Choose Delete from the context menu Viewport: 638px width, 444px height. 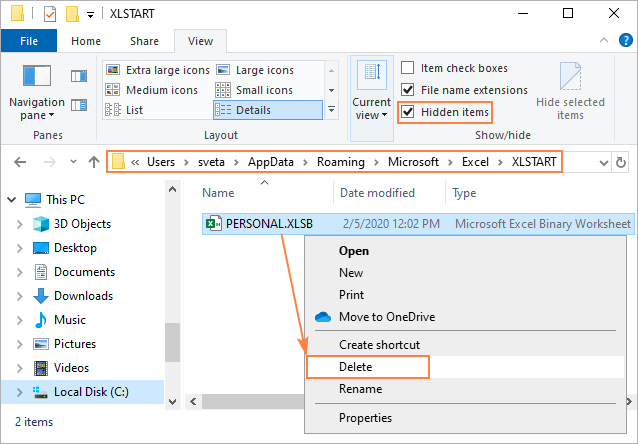(x=355, y=367)
